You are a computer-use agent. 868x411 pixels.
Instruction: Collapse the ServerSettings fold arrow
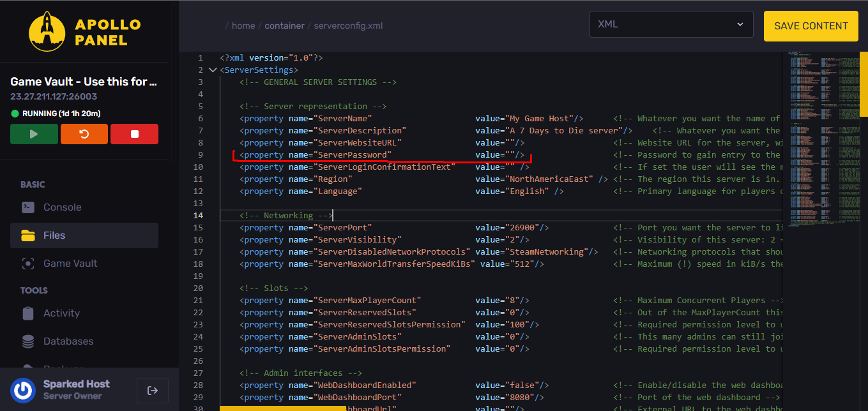213,70
